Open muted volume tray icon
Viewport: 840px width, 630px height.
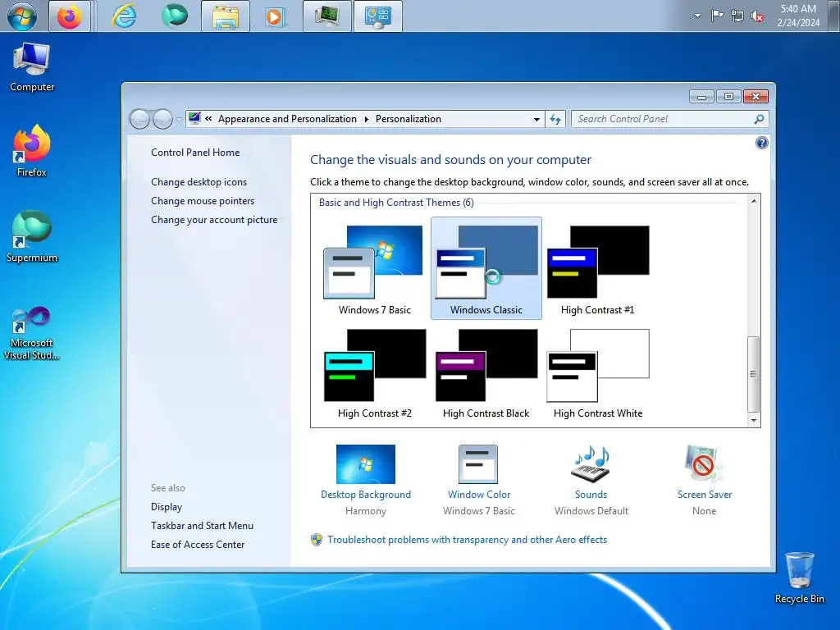click(757, 16)
